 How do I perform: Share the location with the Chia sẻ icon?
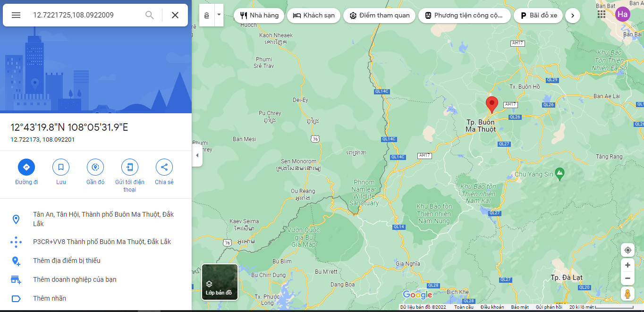click(x=164, y=167)
